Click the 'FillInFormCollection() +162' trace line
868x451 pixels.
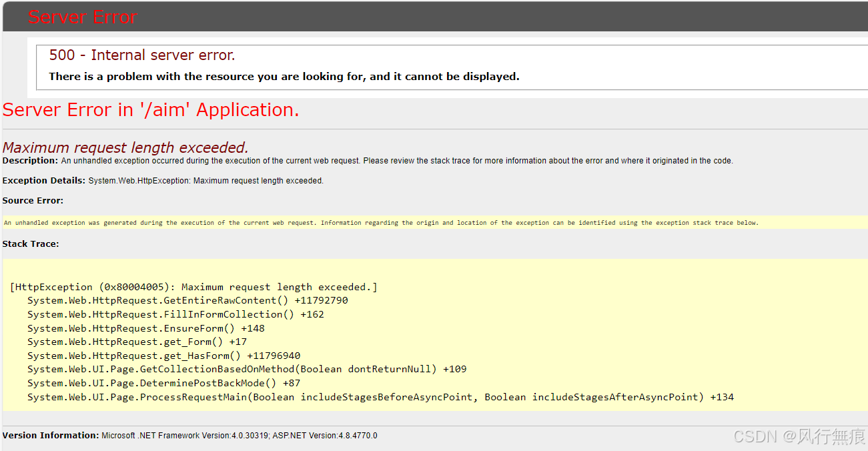point(175,314)
